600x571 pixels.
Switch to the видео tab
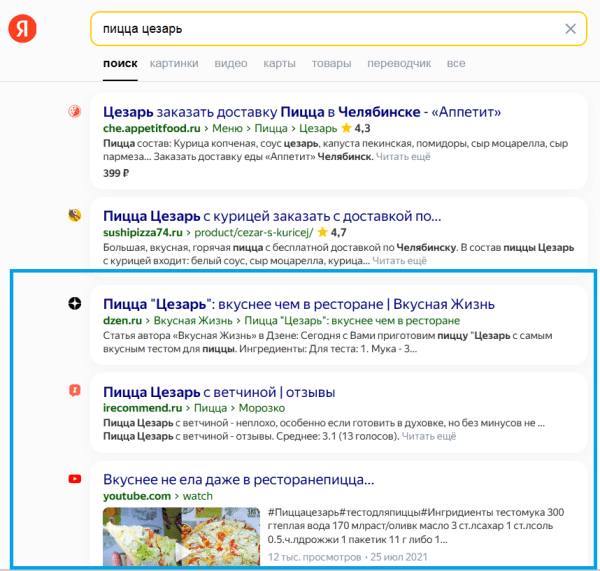click(231, 63)
